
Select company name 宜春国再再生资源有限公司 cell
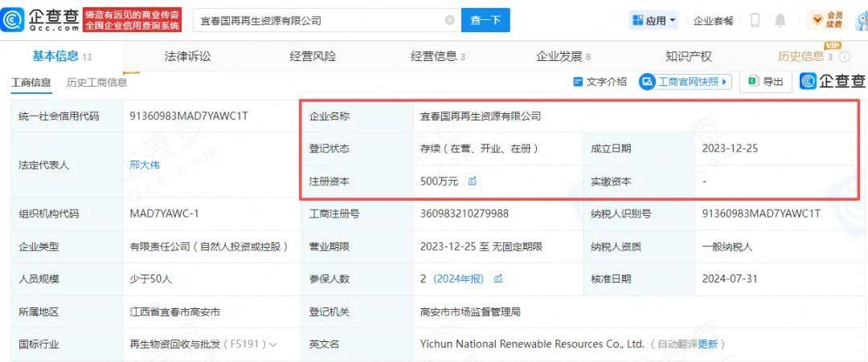point(481,116)
